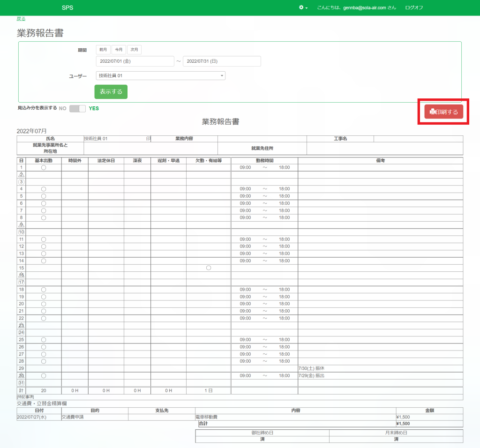Click the SPS brand logo text

click(67, 8)
